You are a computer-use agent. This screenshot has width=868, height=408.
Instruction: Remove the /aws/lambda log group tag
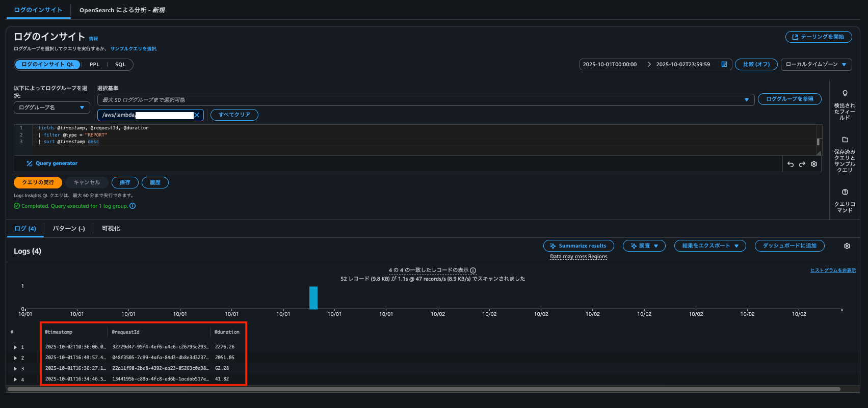(197, 115)
